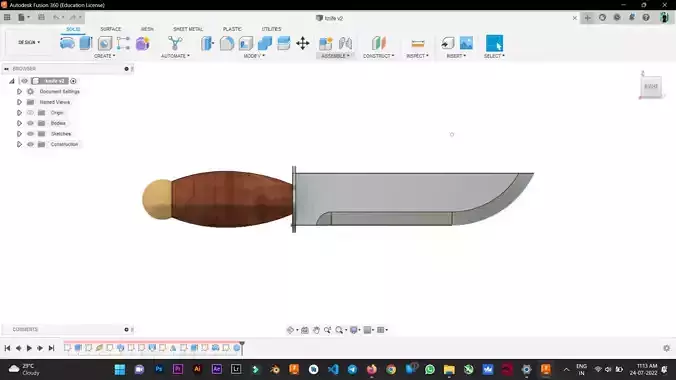
Task: Select the Rectangular Pattern tool icon
Action: click(123, 43)
